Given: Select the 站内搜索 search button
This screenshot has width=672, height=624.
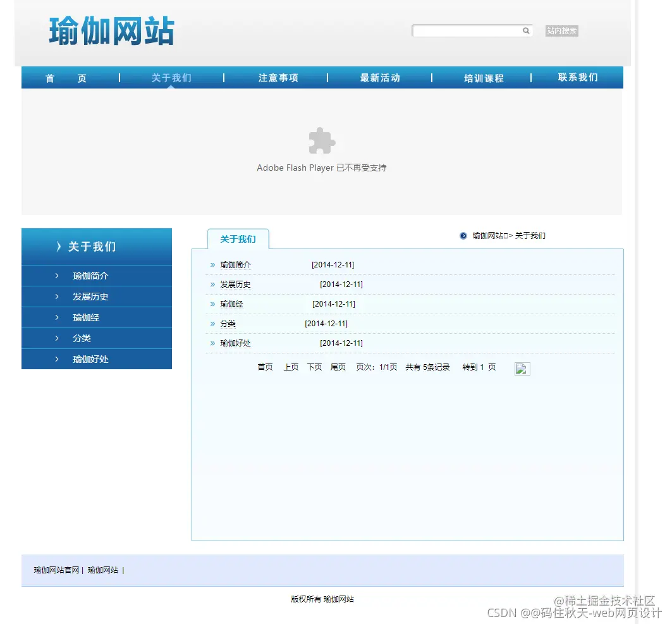Looking at the screenshot, I should click(561, 30).
